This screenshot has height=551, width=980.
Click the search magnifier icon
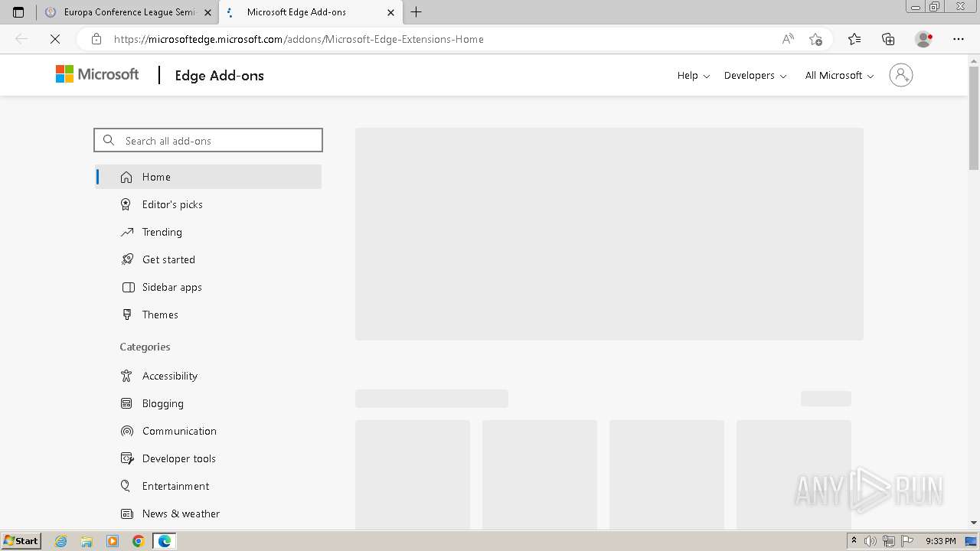click(109, 140)
